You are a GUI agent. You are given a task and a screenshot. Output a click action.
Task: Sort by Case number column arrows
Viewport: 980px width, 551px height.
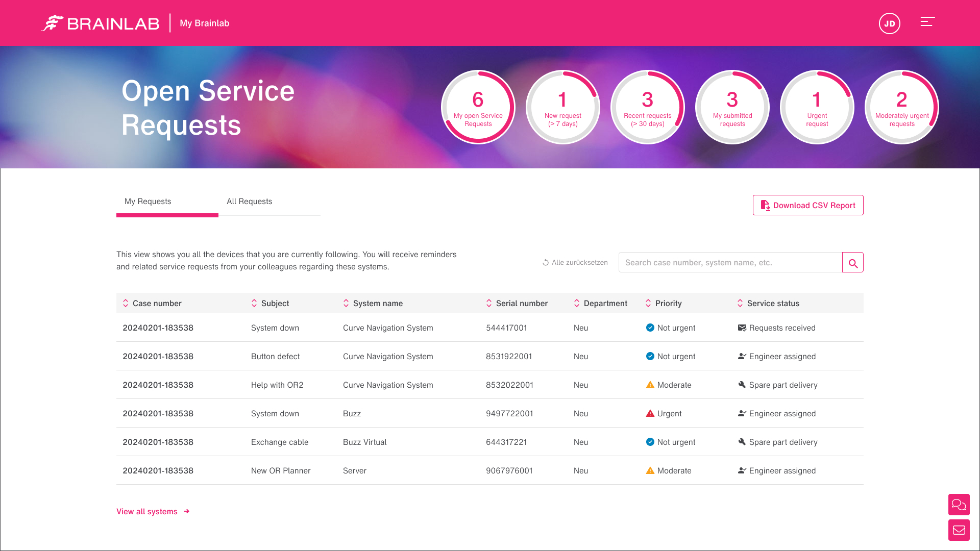click(x=126, y=303)
